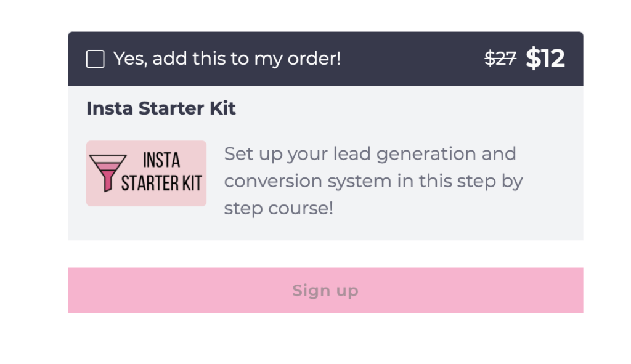Click the bold $12 sale price
Viewport: 631px width, 364px height.
(545, 59)
